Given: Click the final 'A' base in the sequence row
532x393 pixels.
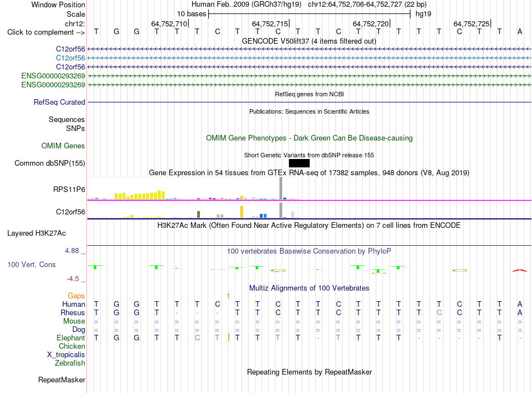Looking at the screenshot, I should (520, 32).
